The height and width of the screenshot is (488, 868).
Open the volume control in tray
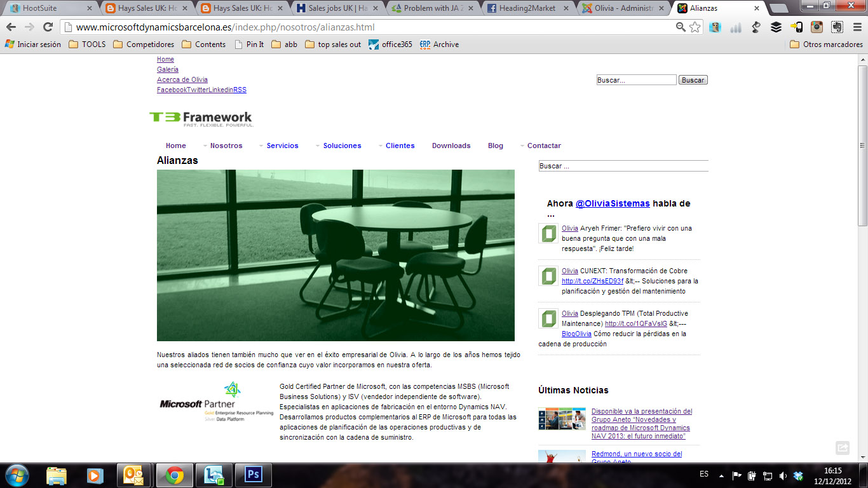(x=783, y=475)
